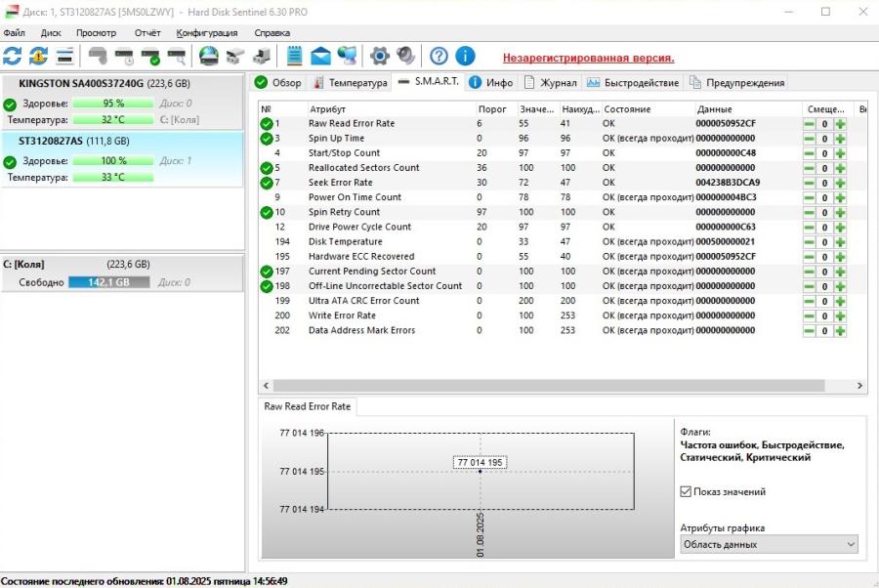Open the Отчёт menu
This screenshot has width=879, height=588.
[147, 32]
